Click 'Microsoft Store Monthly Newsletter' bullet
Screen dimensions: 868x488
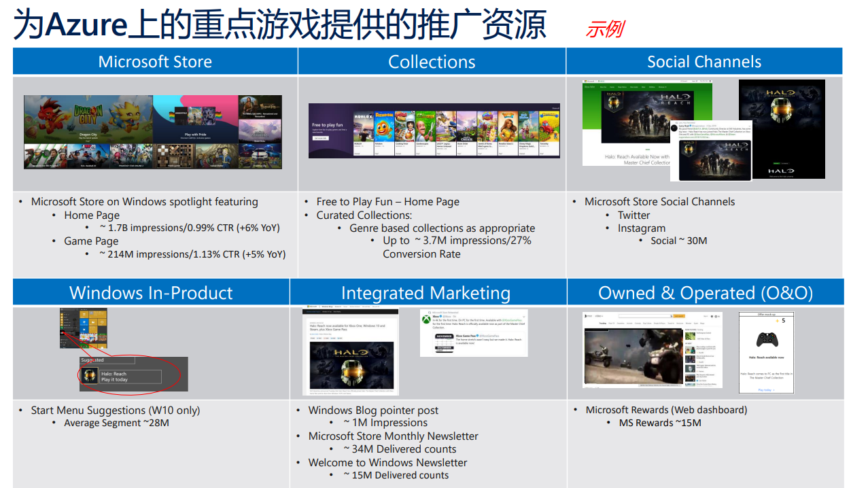click(x=394, y=436)
